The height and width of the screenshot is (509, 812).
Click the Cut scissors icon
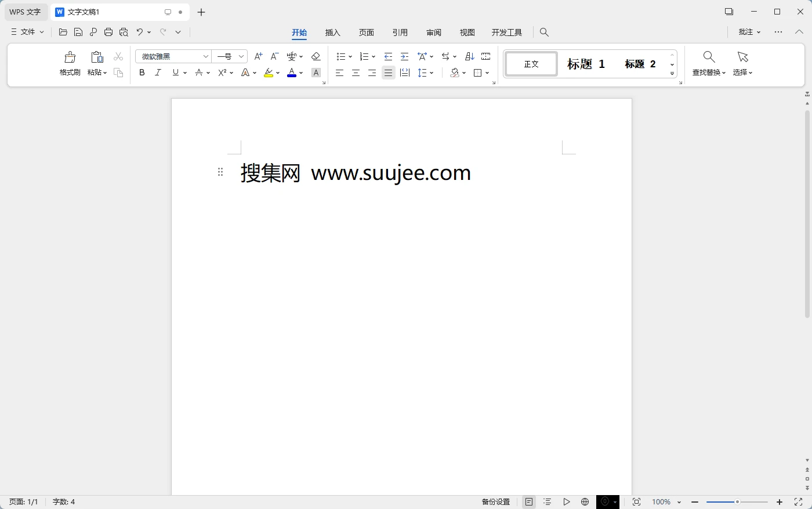pyautogui.click(x=118, y=56)
